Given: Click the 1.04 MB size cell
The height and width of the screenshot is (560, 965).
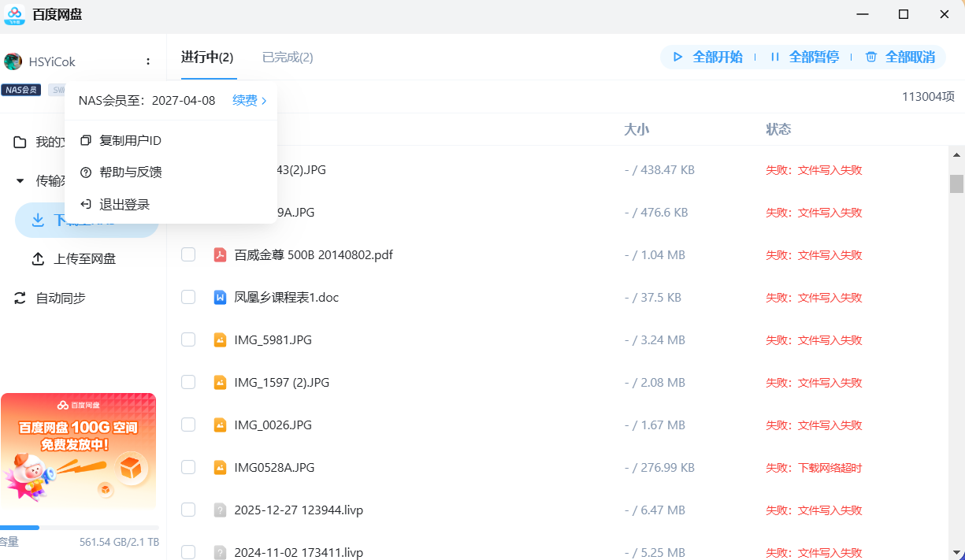Looking at the screenshot, I should [655, 255].
